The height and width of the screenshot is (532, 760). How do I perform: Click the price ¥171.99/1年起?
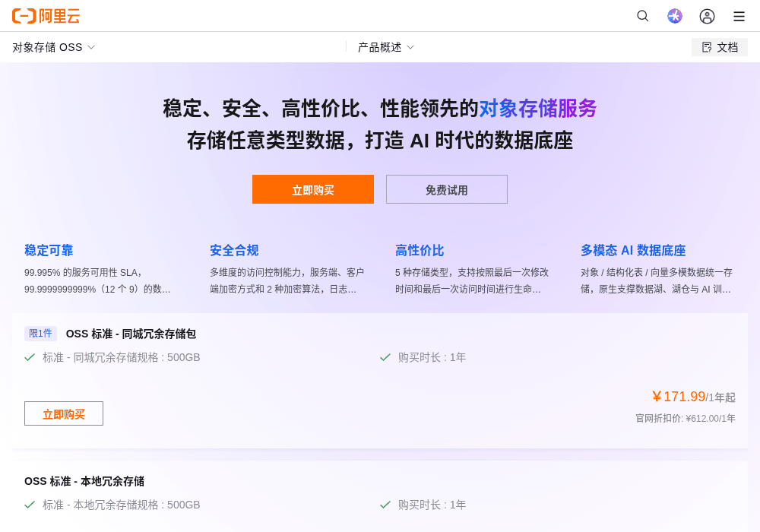pyautogui.click(x=694, y=397)
